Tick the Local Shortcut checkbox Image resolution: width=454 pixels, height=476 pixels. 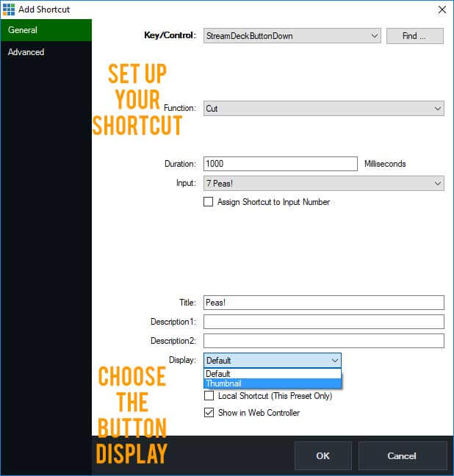tap(209, 396)
